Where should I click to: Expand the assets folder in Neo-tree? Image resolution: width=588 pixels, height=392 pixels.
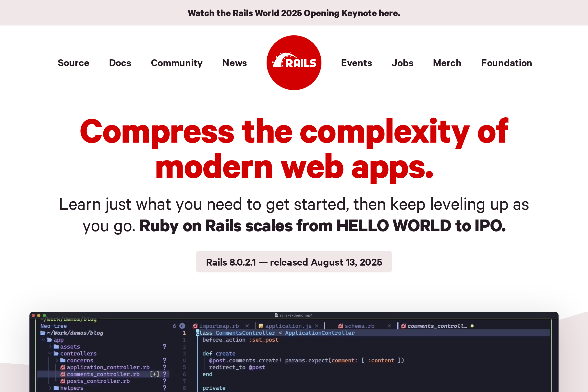(51, 346)
